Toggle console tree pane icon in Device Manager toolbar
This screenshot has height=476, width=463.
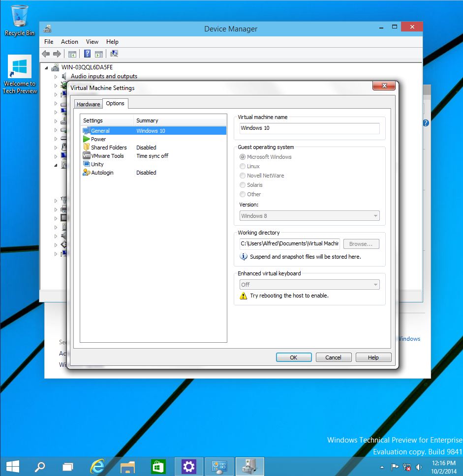pos(72,55)
